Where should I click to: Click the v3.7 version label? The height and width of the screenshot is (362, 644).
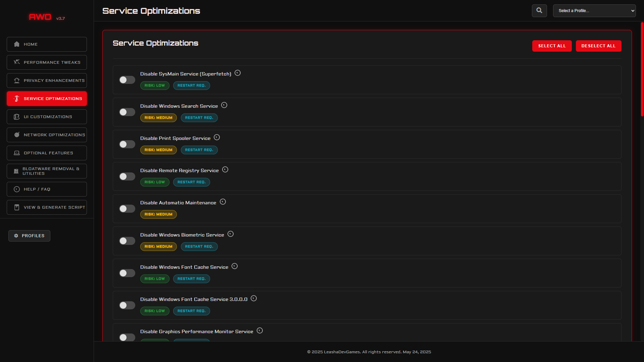pyautogui.click(x=60, y=18)
